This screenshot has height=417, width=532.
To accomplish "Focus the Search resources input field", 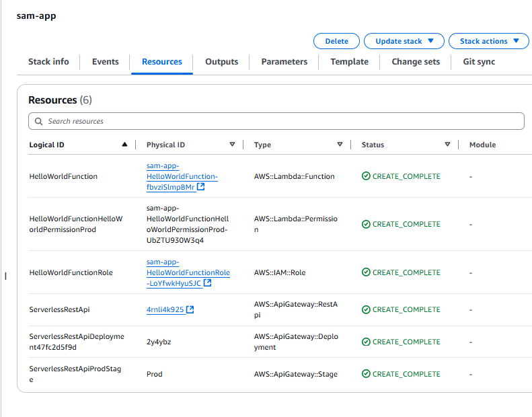I will pyautogui.click(x=276, y=121).
